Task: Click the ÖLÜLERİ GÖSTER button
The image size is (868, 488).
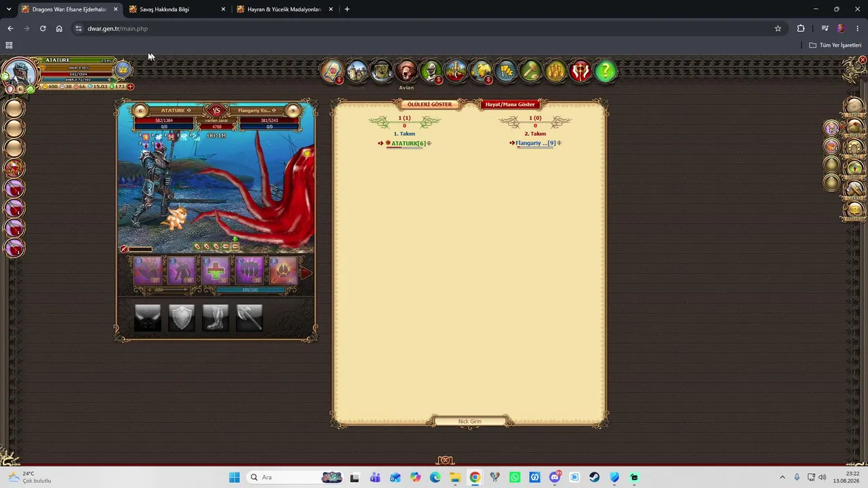Action: [x=429, y=104]
